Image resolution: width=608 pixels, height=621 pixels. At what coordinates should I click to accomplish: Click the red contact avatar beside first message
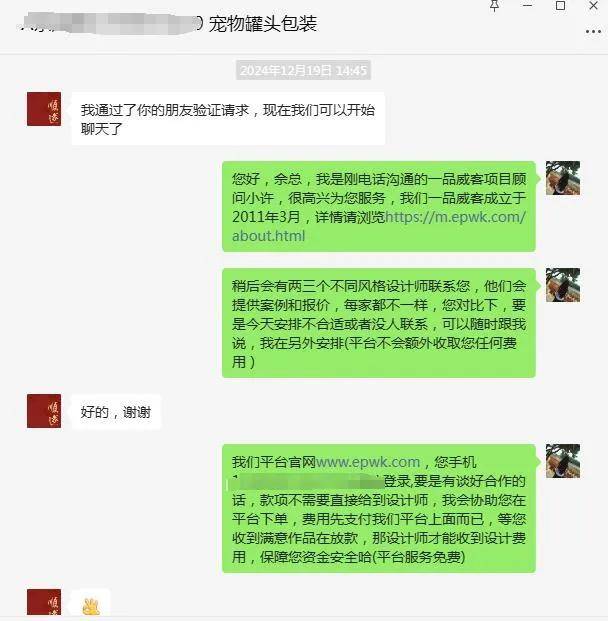44,109
